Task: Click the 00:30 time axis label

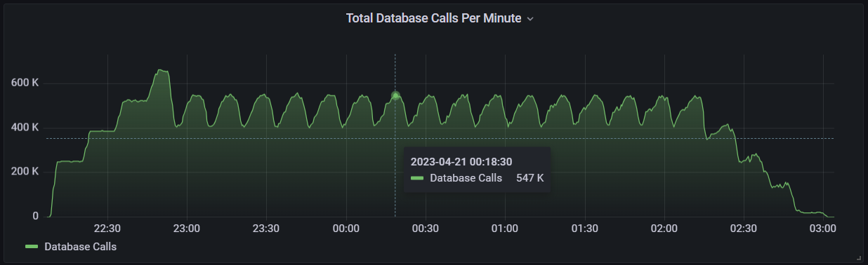Action: pyautogui.click(x=425, y=229)
